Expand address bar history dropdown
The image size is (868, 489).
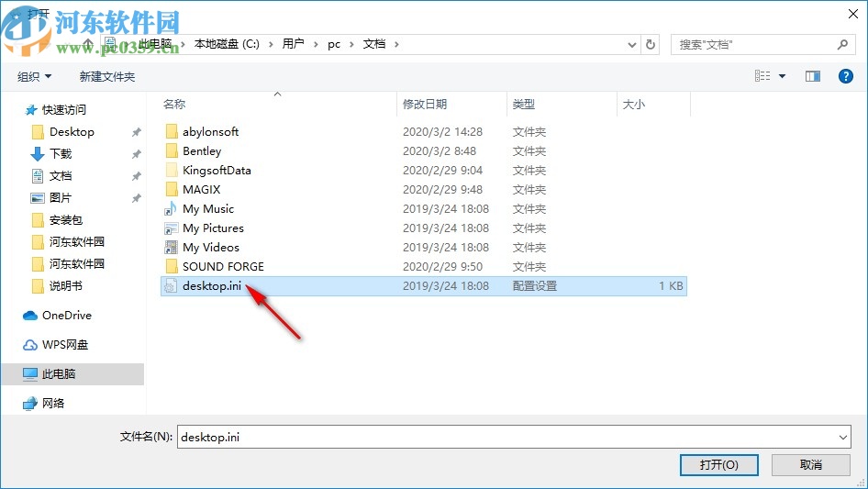click(631, 45)
